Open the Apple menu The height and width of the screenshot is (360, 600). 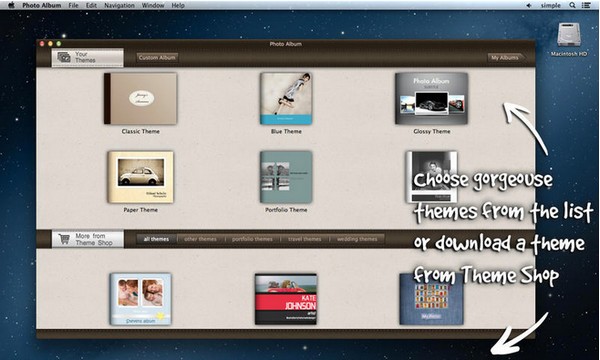pyautogui.click(x=11, y=5)
